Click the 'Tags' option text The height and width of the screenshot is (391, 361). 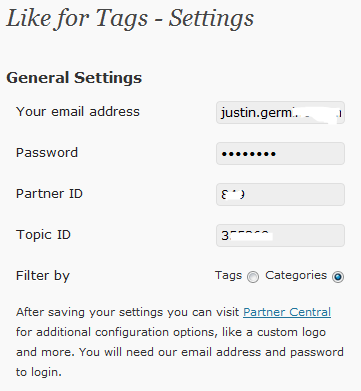(228, 276)
